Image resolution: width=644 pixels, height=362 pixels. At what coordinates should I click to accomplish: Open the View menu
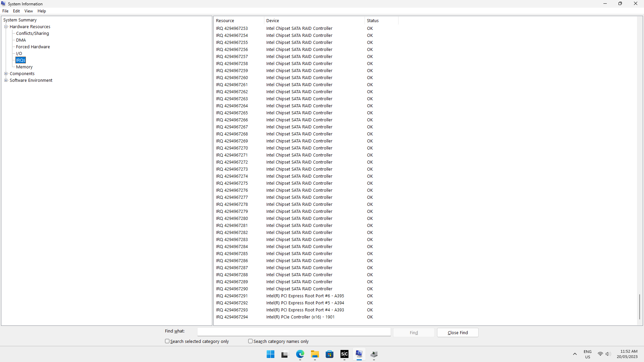pos(29,11)
